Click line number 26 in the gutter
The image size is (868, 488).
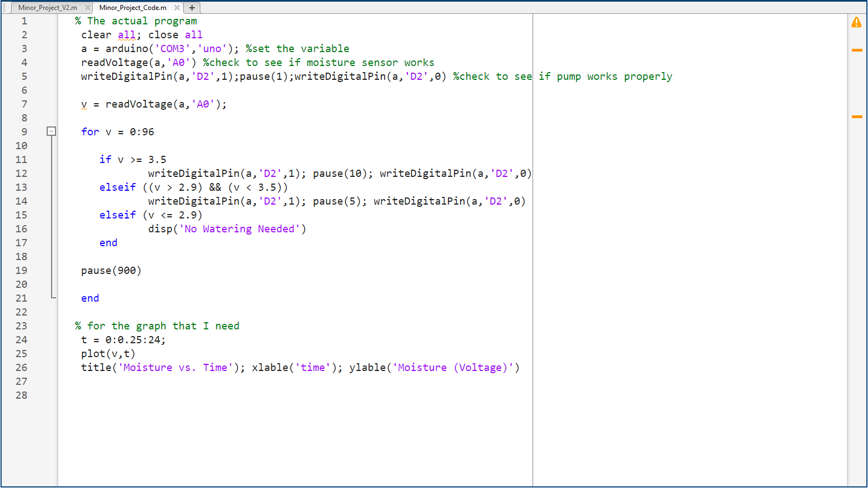[x=21, y=367]
